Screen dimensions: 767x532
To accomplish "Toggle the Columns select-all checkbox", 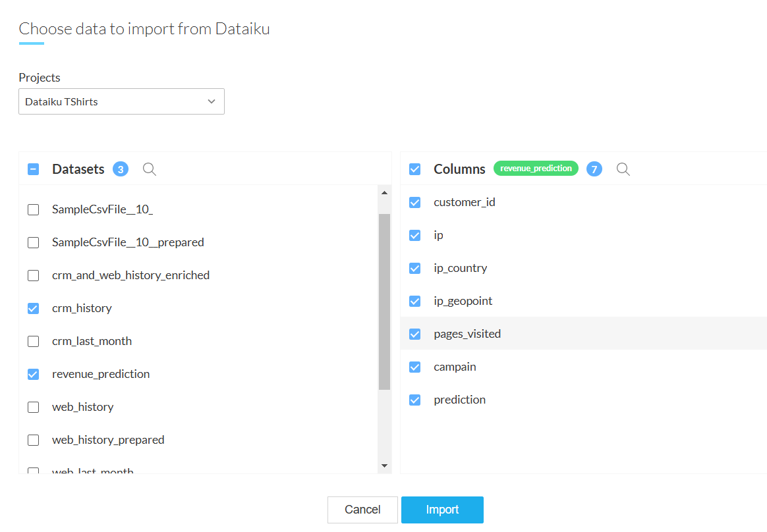I will click(x=414, y=169).
